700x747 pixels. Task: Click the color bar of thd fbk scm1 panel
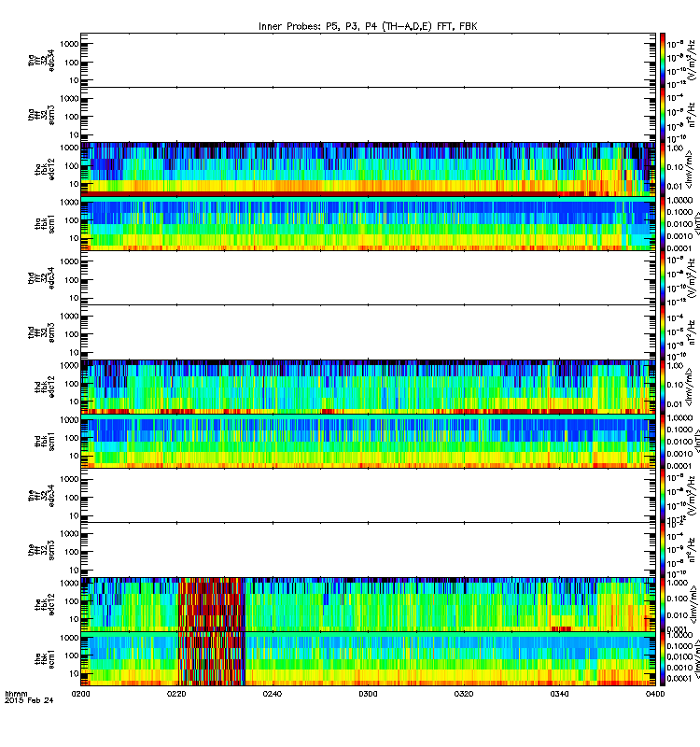click(x=663, y=442)
